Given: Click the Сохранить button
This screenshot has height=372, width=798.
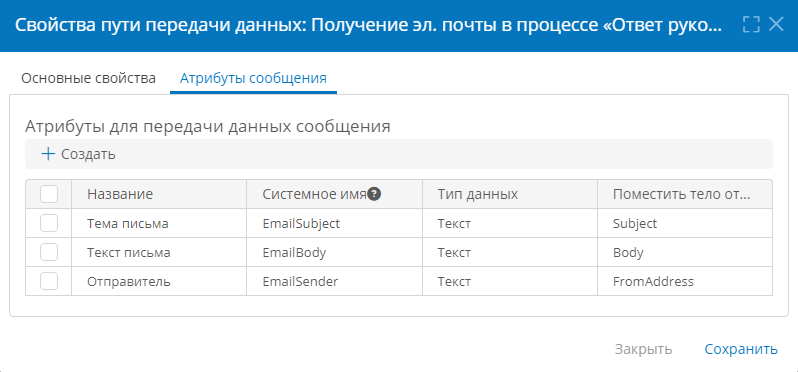Looking at the screenshot, I should click(741, 350).
